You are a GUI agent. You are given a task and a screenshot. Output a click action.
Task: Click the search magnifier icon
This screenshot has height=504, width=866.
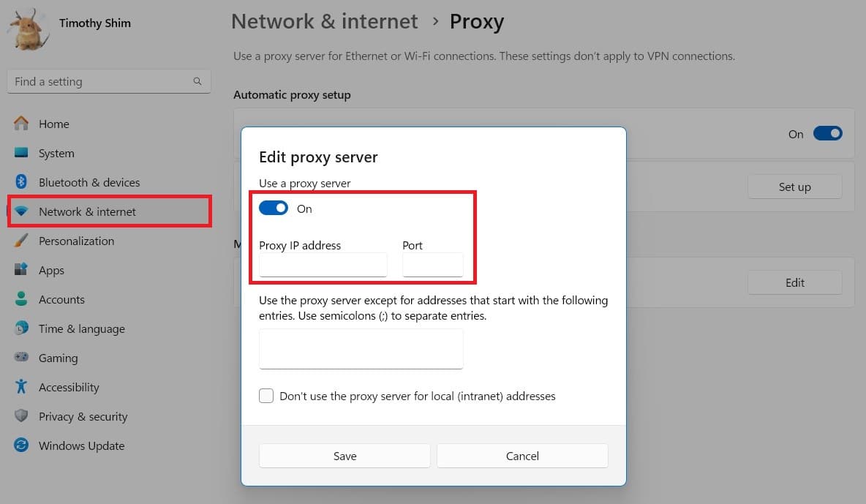point(197,81)
